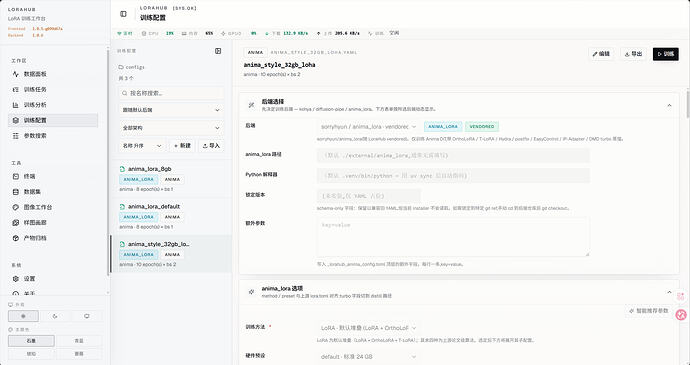This screenshot has height=365, width=690.
Task: Click the small pink floating icon above circle
Action: pos(681,296)
